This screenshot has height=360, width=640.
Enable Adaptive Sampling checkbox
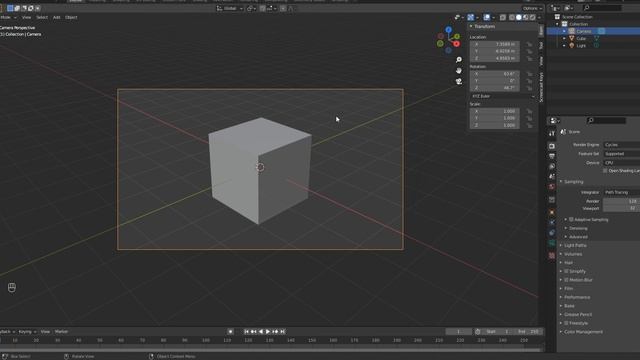tap(571, 220)
